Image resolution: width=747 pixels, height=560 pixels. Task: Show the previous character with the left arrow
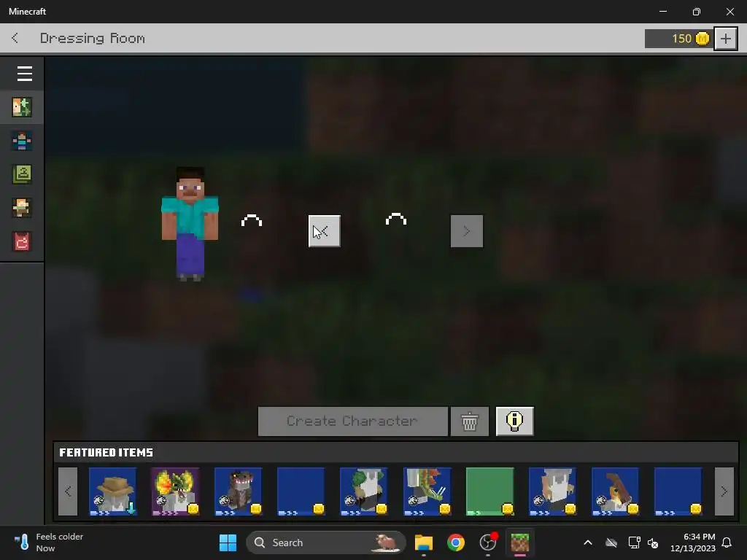pyautogui.click(x=325, y=231)
